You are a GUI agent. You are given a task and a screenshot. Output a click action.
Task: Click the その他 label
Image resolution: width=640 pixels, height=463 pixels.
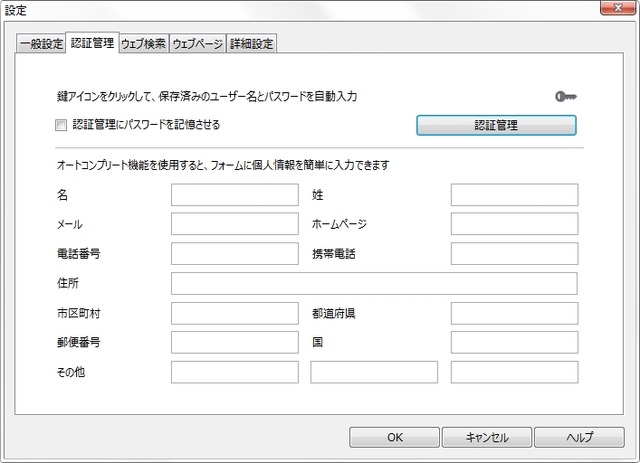coord(71,372)
